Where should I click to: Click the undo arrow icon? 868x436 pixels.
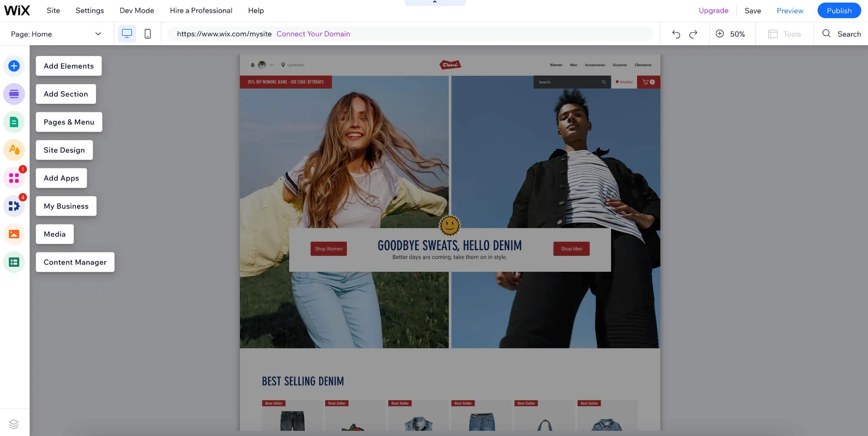(676, 34)
